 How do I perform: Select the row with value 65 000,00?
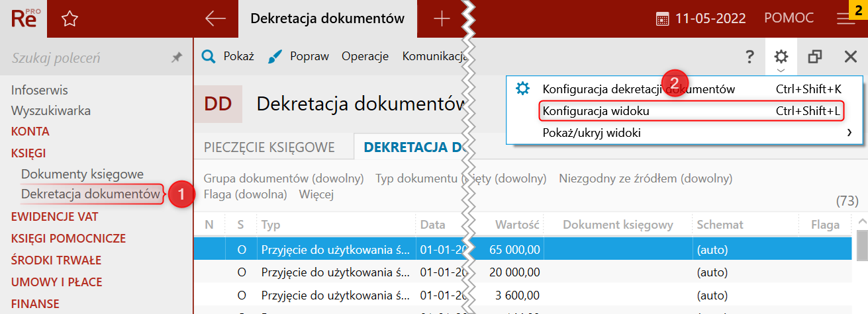pos(522,250)
